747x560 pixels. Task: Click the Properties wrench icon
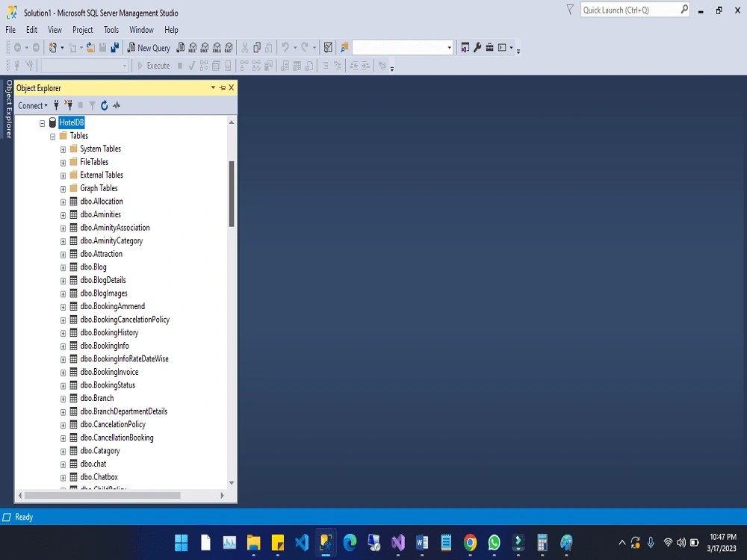[477, 48]
